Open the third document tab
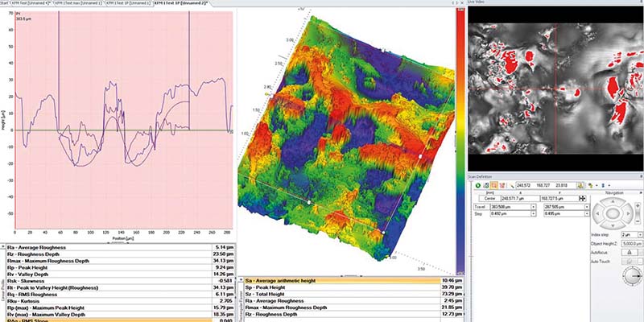 [x=129, y=2]
